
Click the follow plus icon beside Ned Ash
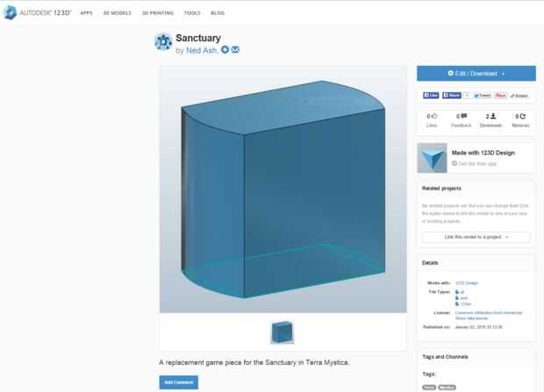click(225, 50)
